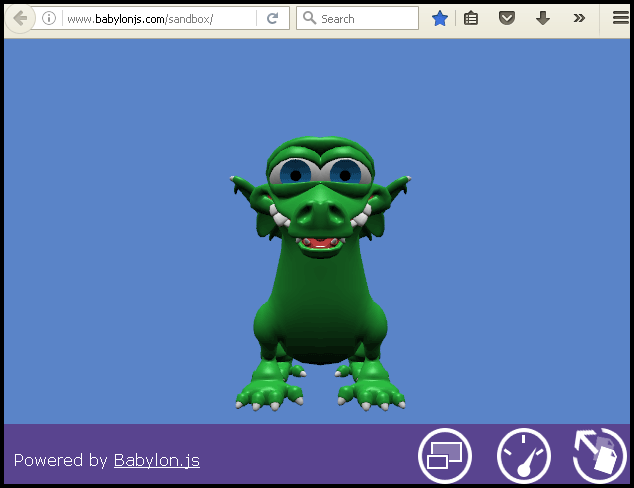Open site information icon in address bar
The width and height of the screenshot is (634, 488).
[49, 18]
